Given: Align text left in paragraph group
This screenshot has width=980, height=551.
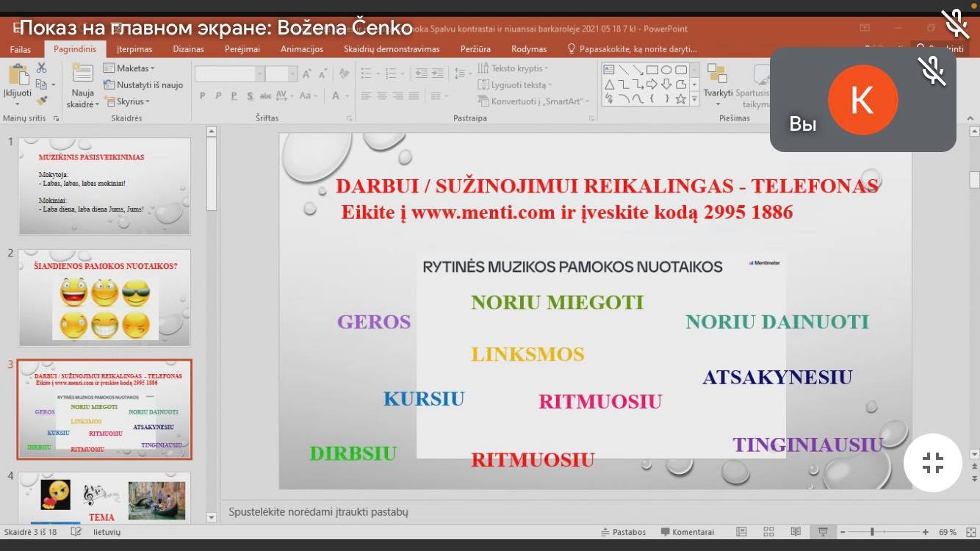Looking at the screenshot, I should 367,96.
